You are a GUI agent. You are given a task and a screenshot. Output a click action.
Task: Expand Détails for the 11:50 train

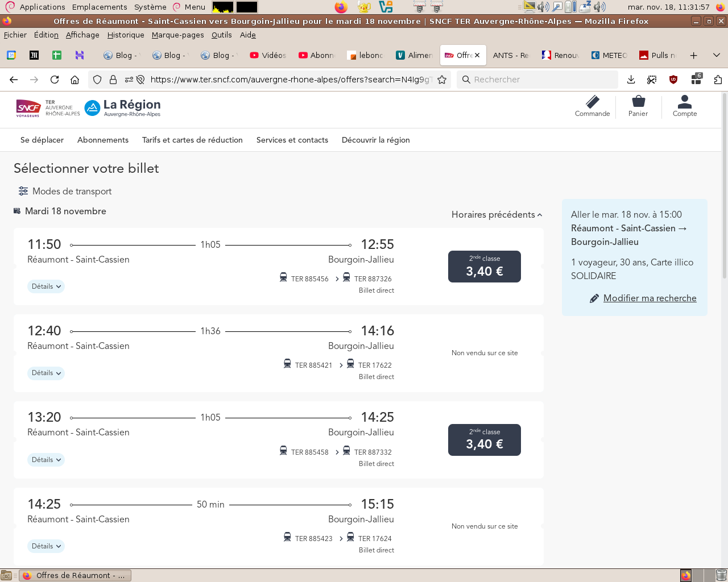point(46,286)
